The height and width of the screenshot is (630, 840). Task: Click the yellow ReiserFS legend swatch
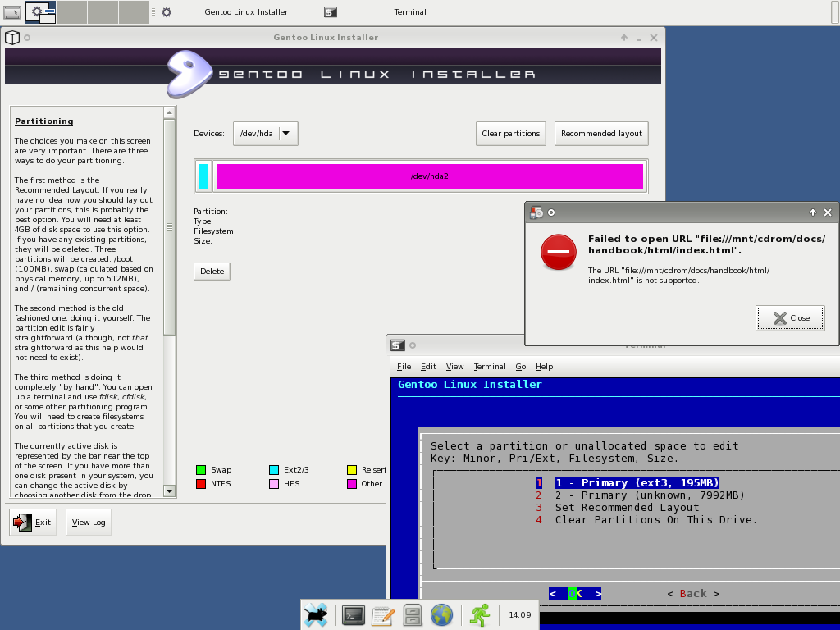click(352, 470)
